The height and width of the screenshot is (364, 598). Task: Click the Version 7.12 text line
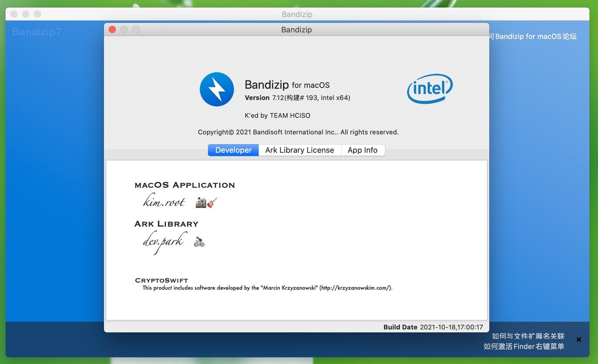(297, 98)
